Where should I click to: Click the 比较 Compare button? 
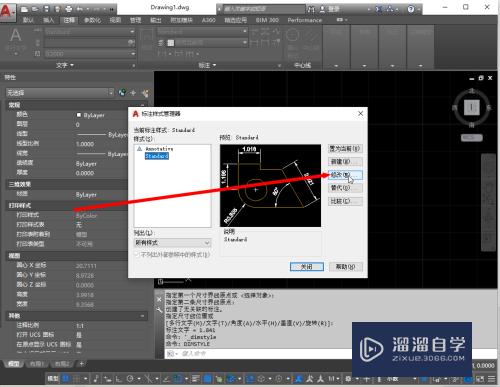(x=345, y=201)
